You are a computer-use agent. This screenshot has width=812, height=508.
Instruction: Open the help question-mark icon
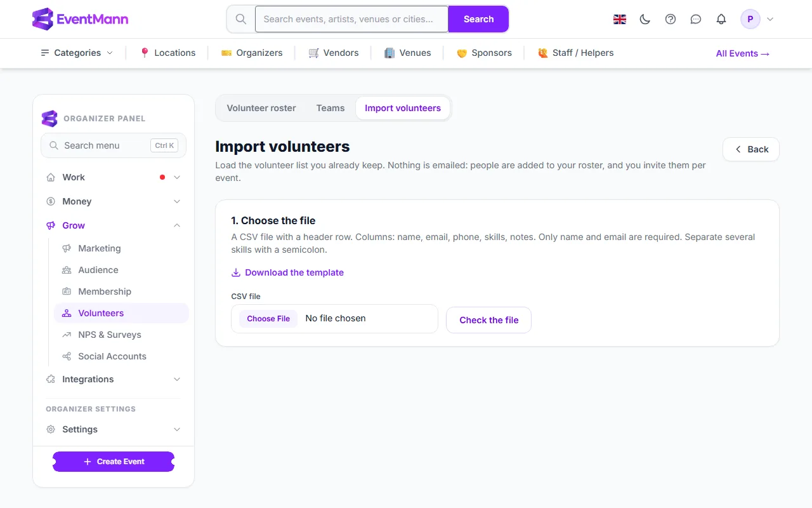[x=671, y=19]
